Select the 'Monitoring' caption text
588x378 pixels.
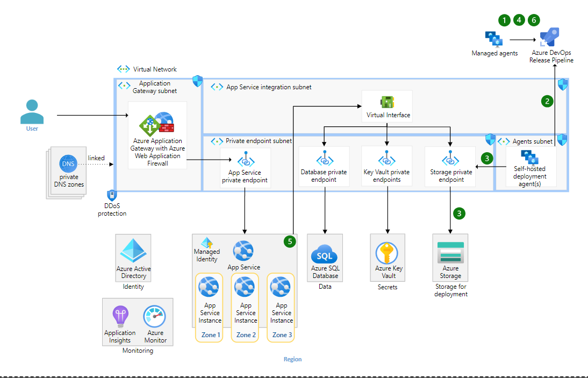(x=138, y=351)
